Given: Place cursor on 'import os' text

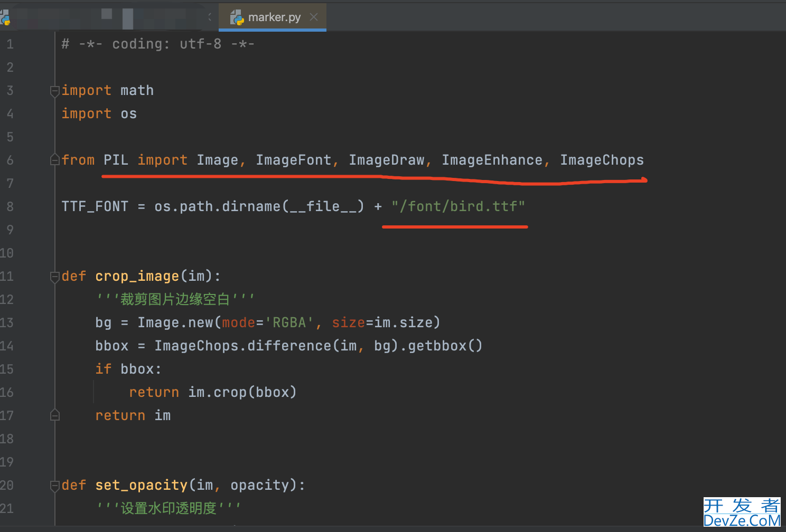Looking at the screenshot, I should [x=99, y=114].
